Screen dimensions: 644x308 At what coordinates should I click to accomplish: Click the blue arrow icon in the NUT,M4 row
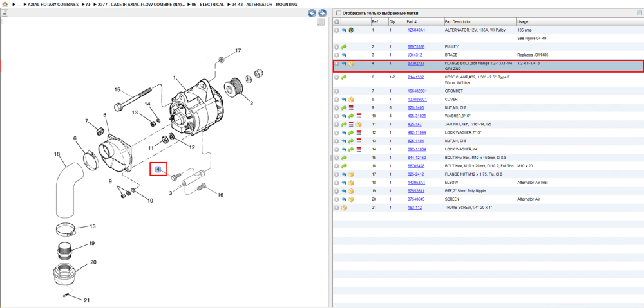pyautogui.click(x=344, y=141)
